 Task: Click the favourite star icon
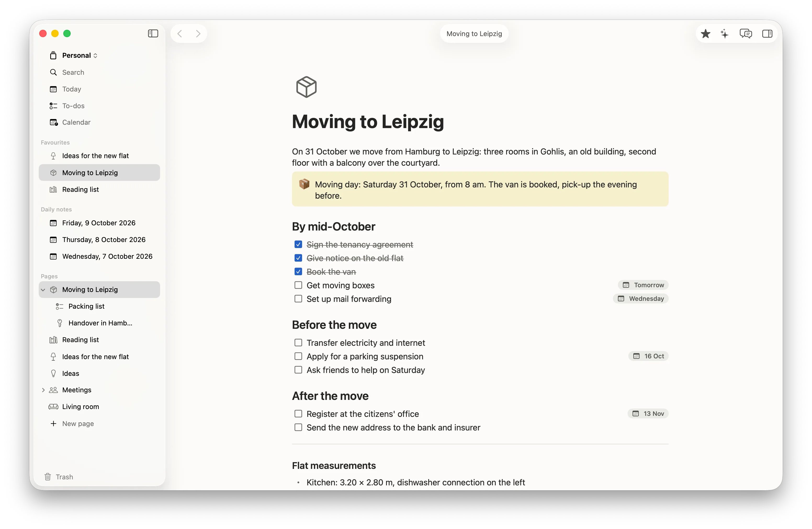(x=706, y=33)
